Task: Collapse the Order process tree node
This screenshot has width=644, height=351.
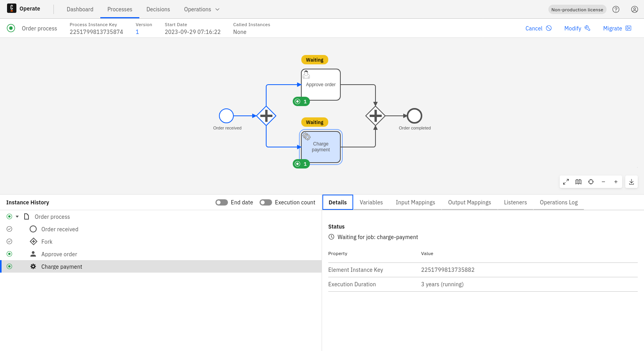Action: [17, 216]
